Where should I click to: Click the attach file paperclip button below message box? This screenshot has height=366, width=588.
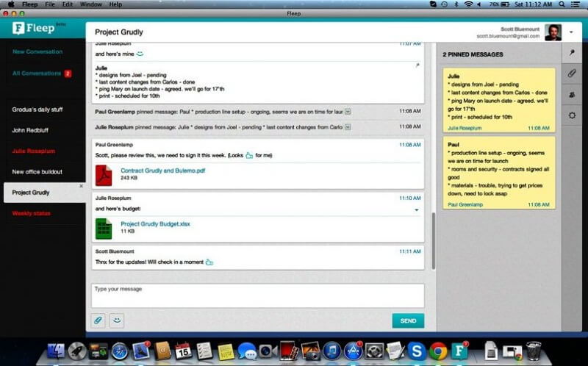[98, 320]
